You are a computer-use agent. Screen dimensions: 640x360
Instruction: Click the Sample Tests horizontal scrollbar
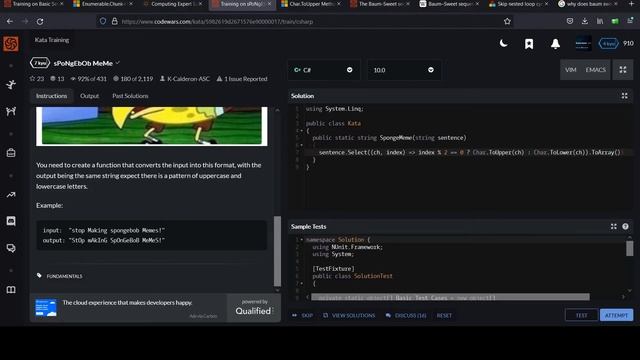coord(451,297)
